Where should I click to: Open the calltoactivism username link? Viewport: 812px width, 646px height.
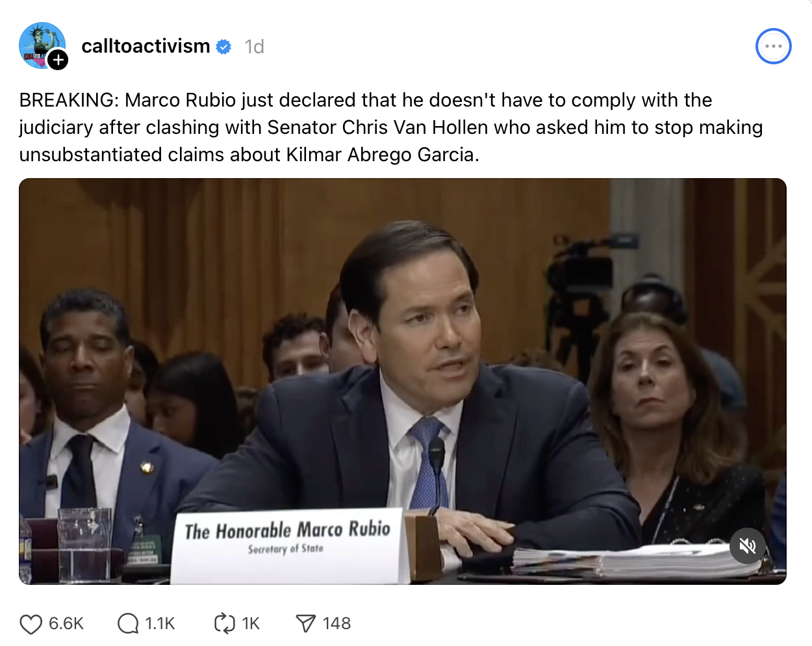[x=146, y=47]
